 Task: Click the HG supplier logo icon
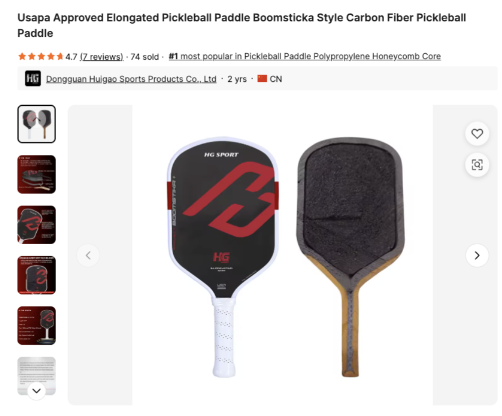pyautogui.click(x=33, y=79)
